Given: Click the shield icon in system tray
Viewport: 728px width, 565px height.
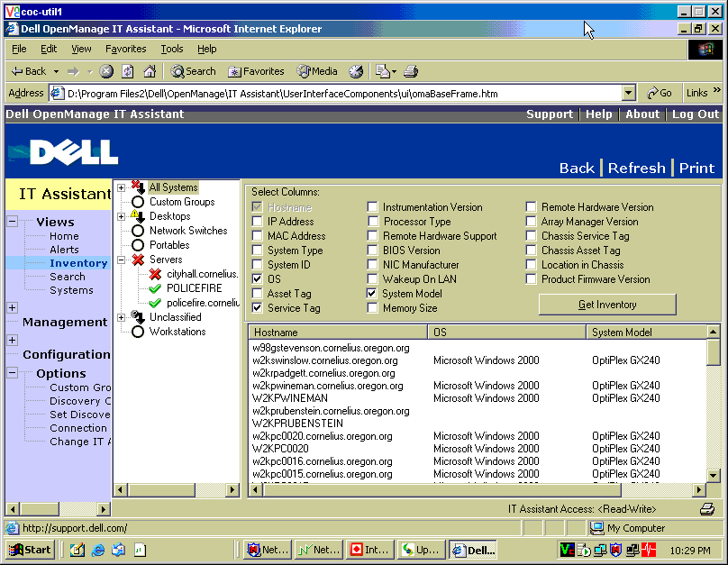Looking at the screenshot, I should point(615,551).
